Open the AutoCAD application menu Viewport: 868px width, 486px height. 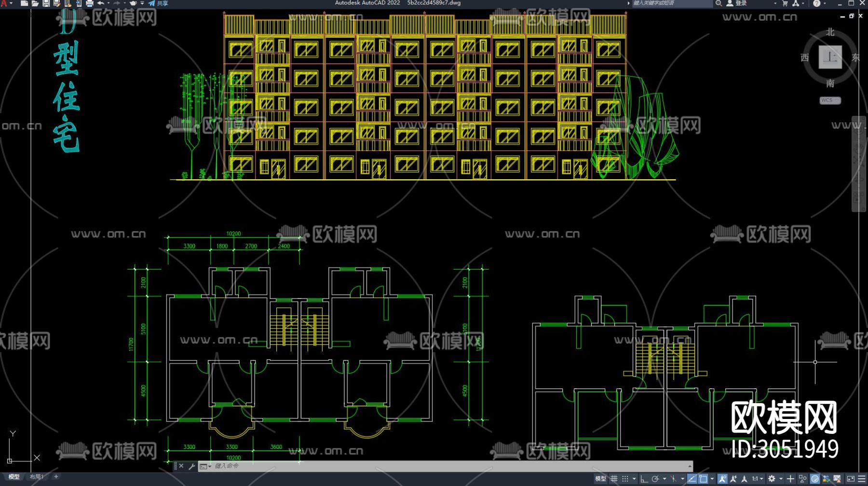click(x=4, y=3)
